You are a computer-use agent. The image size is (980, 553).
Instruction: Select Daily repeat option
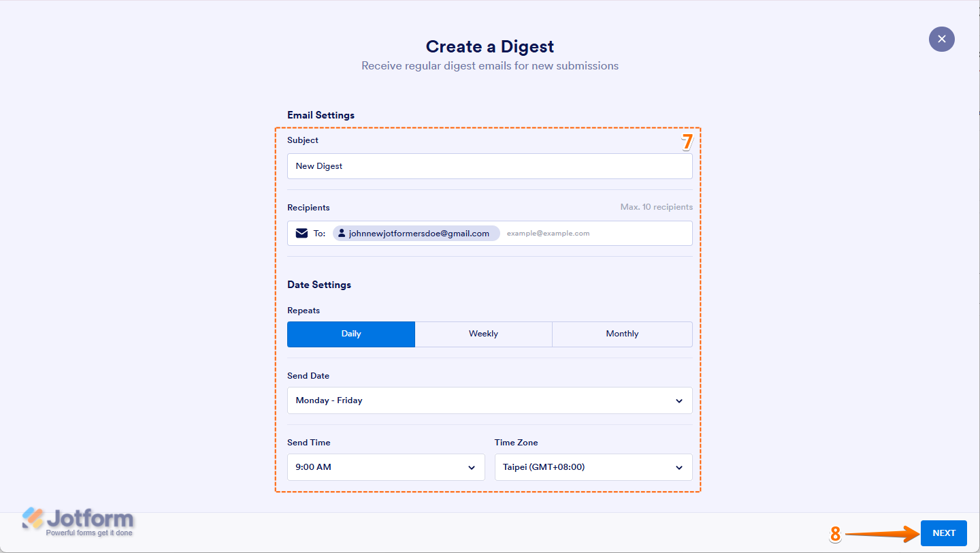[351, 334]
